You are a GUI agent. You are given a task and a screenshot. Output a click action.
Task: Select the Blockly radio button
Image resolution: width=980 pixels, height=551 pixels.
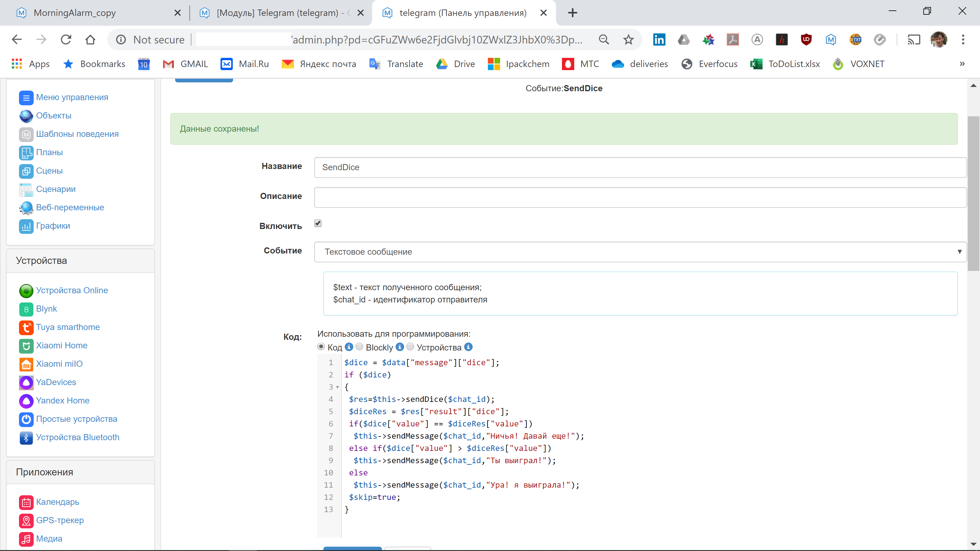360,347
